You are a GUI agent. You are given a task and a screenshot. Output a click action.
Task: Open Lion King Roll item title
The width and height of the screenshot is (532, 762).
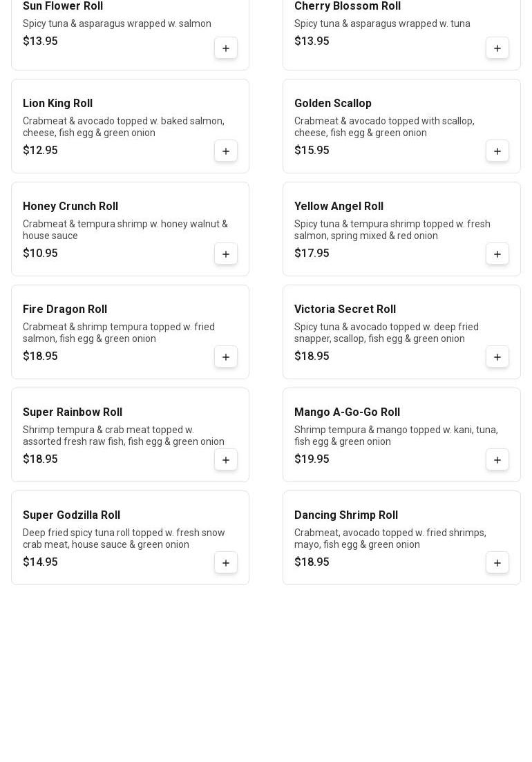(57, 104)
